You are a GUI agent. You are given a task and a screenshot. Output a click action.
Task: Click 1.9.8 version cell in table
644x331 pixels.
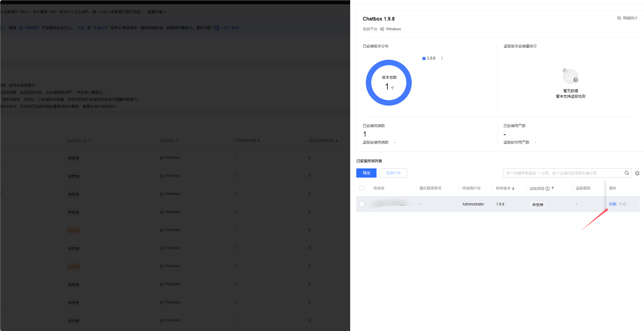500,204
